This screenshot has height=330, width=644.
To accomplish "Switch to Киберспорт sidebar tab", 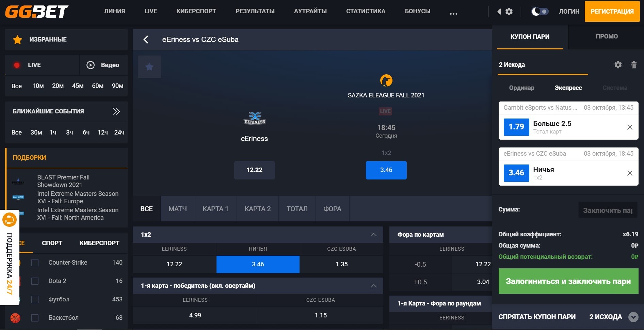I will tap(99, 243).
